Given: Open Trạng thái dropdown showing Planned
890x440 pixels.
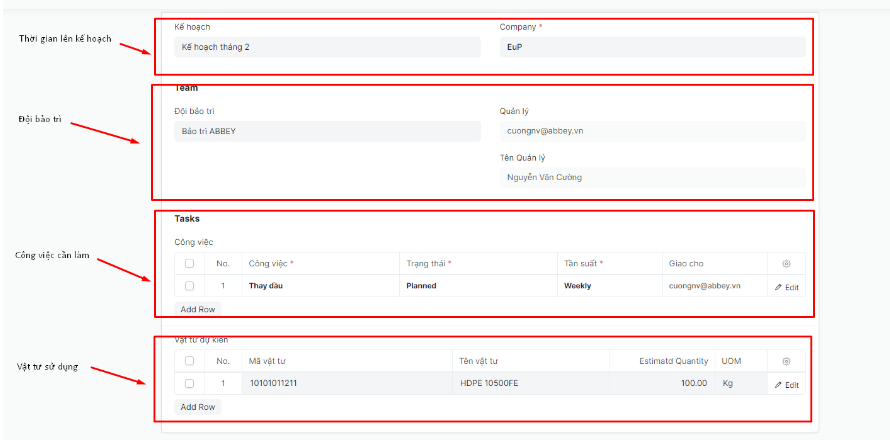Looking at the screenshot, I should (478, 286).
